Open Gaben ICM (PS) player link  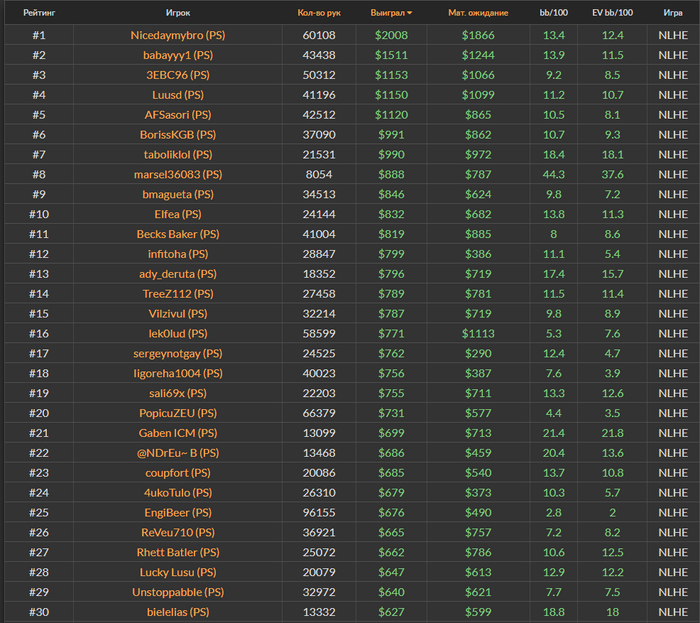[178, 433]
